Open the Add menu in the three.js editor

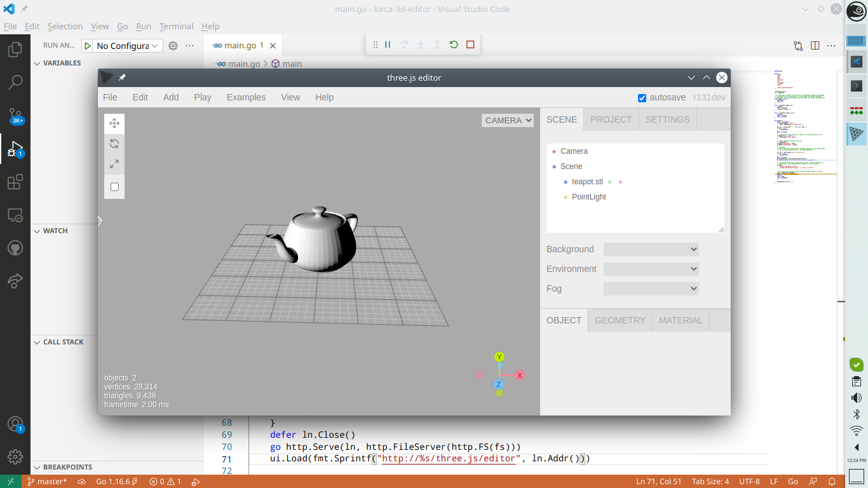pos(170,97)
